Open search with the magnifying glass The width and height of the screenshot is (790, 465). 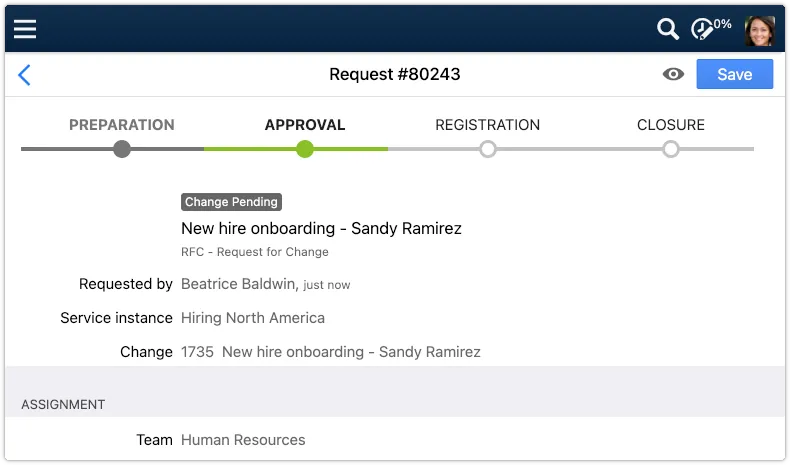pyautogui.click(x=668, y=29)
